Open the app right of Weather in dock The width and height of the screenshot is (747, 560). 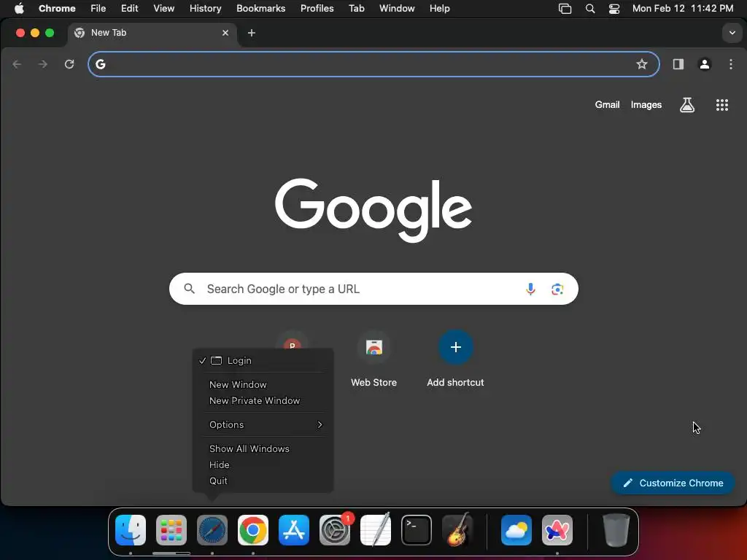(557, 530)
